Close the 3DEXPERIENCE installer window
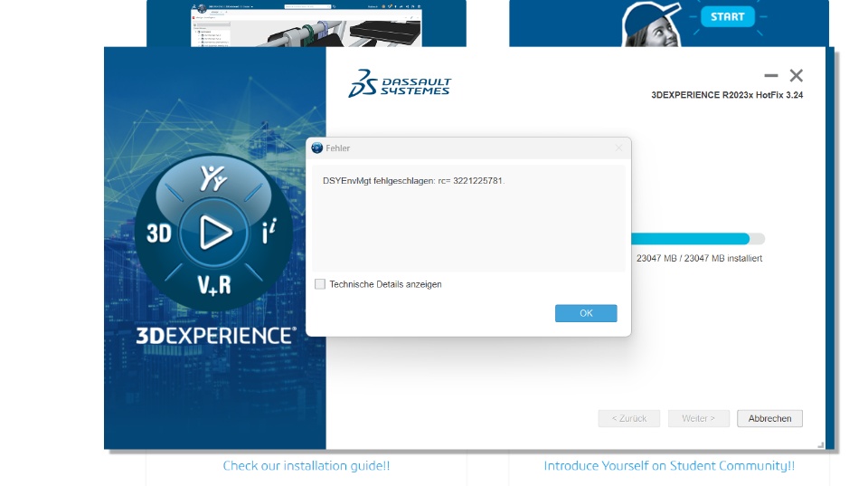The width and height of the screenshot is (868, 486). (x=796, y=75)
